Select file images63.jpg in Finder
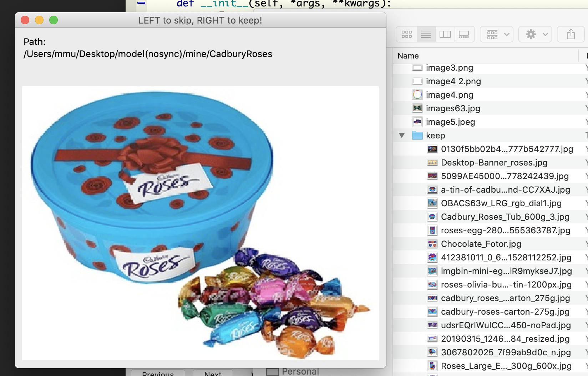This screenshot has width=588, height=376. [x=453, y=108]
